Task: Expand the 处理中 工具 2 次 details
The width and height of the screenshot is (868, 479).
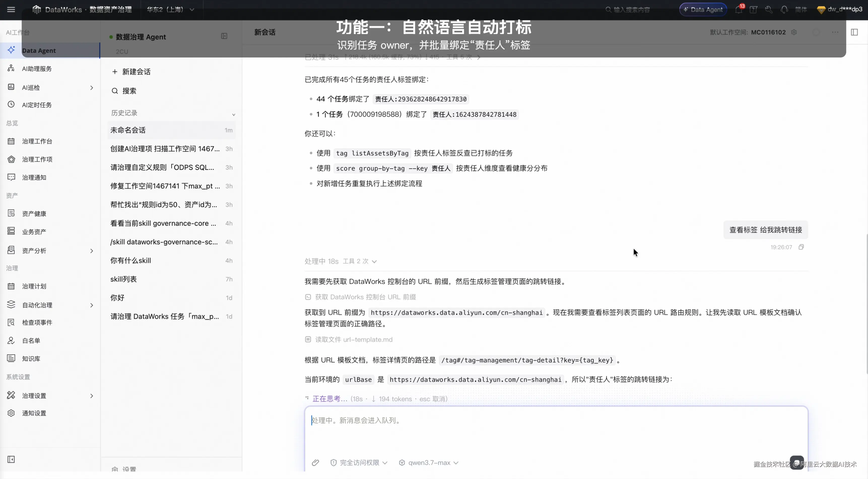Action: tap(341, 261)
